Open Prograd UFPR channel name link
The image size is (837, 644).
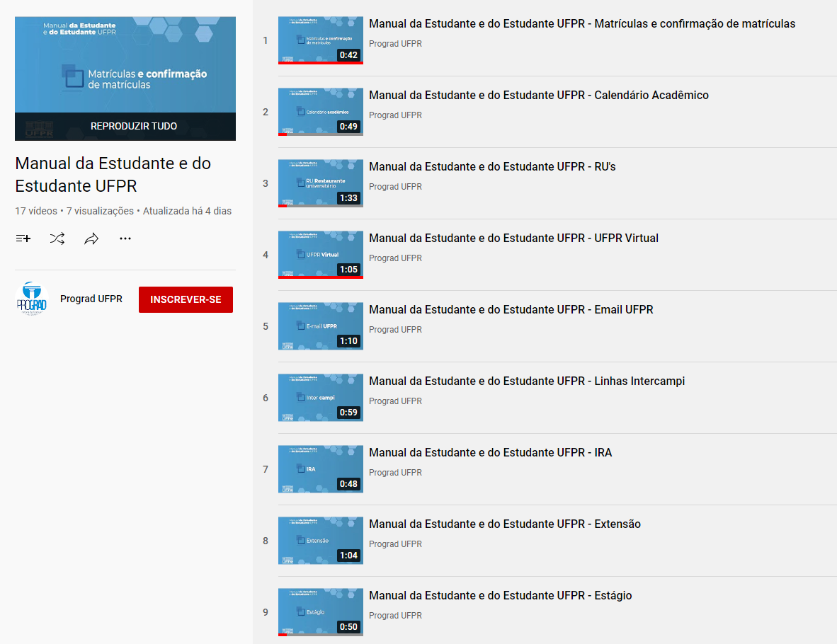[x=91, y=299]
